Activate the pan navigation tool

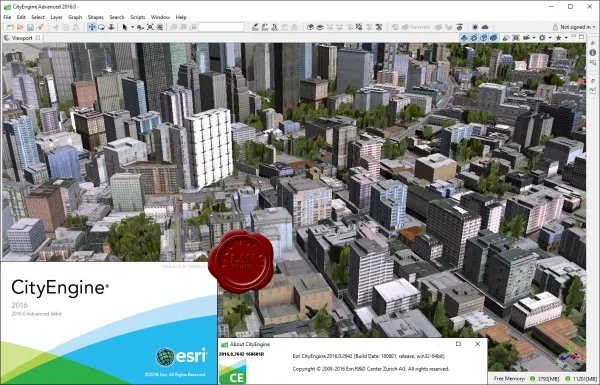point(92,27)
